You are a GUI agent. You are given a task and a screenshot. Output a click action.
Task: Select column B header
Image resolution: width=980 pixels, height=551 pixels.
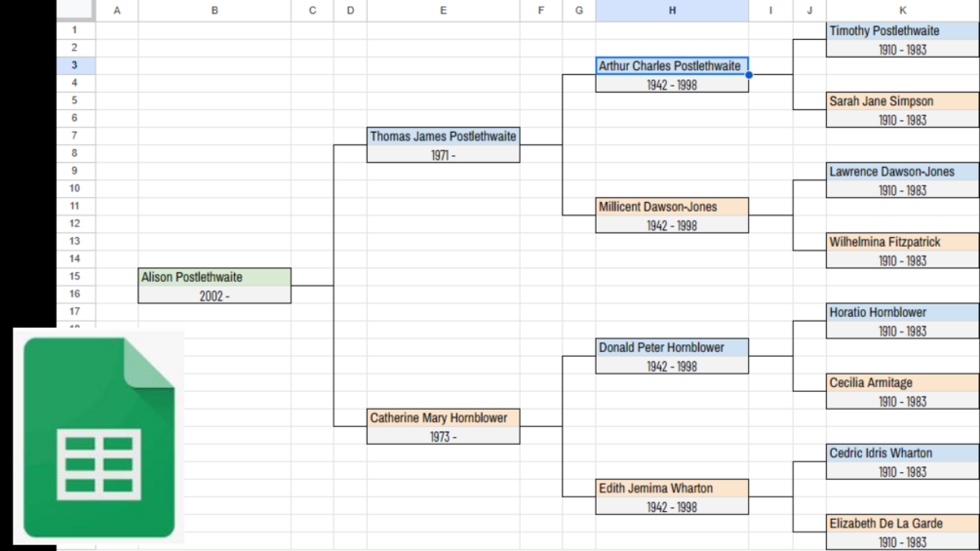(x=215, y=11)
